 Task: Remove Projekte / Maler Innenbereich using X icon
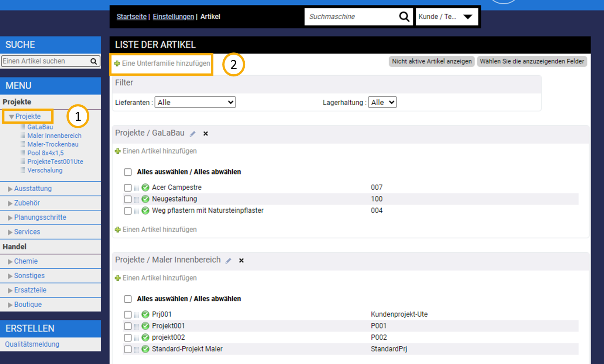tap(241, 261)
